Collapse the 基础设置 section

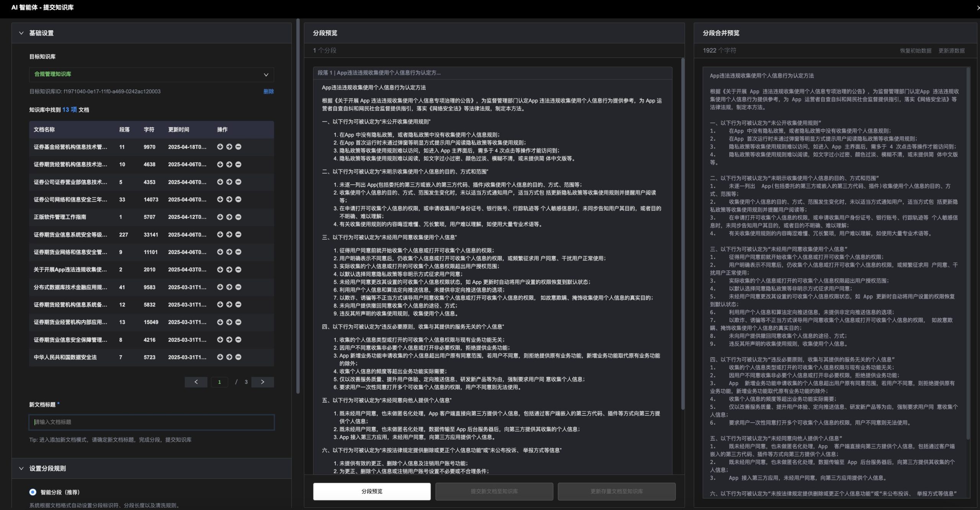(x=21, y=33)
